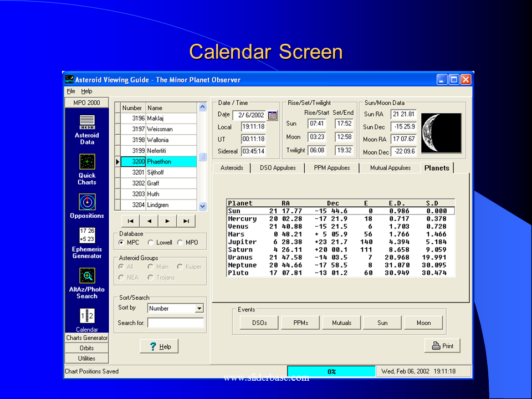Image resolution: width=532 pixels, height=399 pixels.
Task: Jump to first record navigation arrow
Action: [130, 221]
